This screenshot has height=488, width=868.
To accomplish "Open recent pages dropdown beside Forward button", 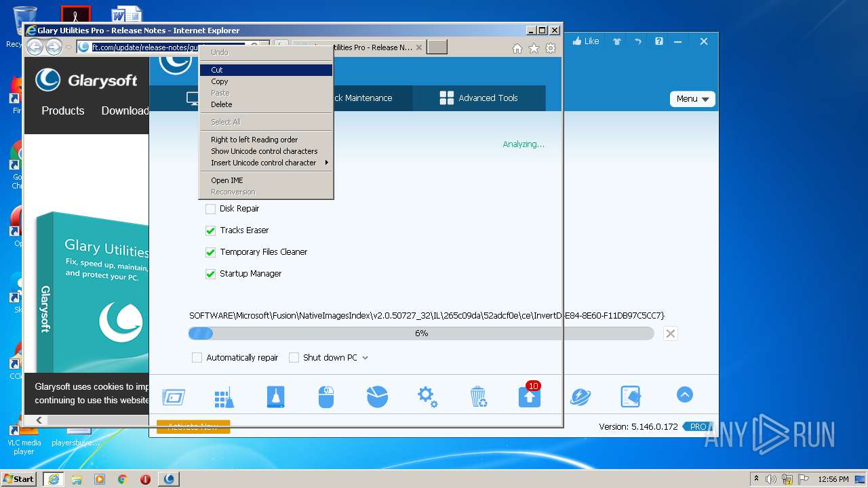I will (x=68, y=47).
